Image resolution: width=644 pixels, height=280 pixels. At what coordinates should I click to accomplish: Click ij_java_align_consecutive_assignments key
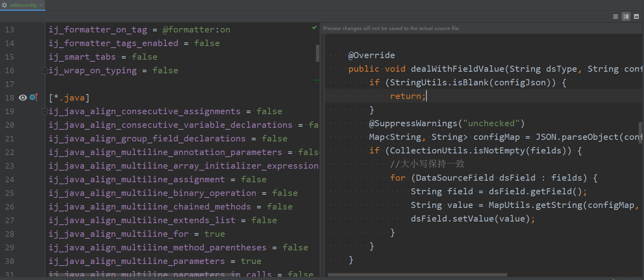(145, 111)
